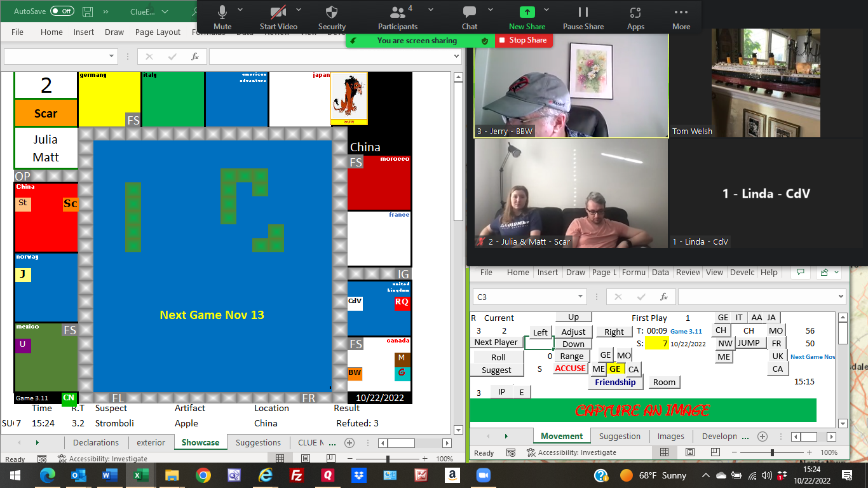Select the green-bordered active cell C3
868x488 pixels.
coord(539,342)
